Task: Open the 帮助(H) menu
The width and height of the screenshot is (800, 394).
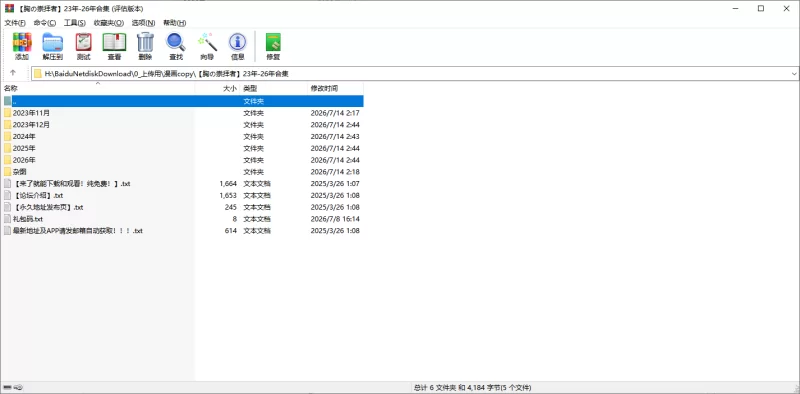Action: click(174, 23)
